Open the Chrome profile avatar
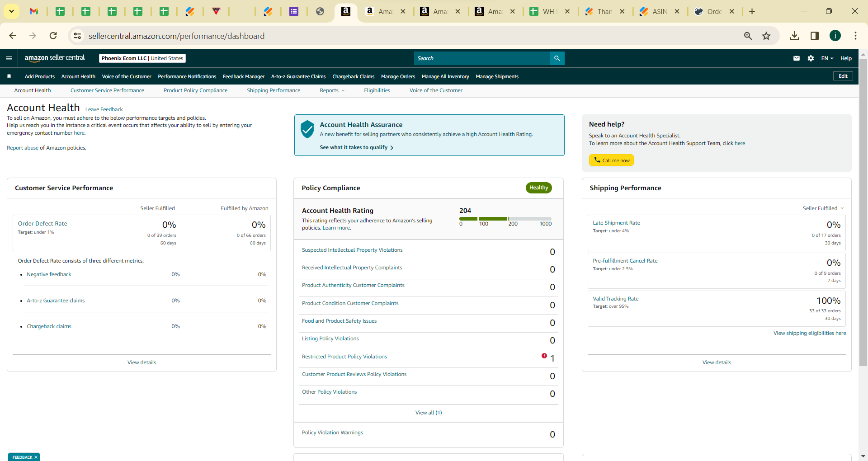The image size is (868, 461). point(835,36)
